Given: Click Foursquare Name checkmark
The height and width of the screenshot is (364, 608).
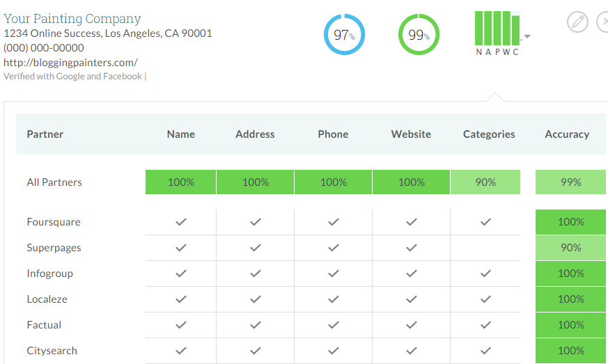Looking at the screenshot, I should pos(180,222).
